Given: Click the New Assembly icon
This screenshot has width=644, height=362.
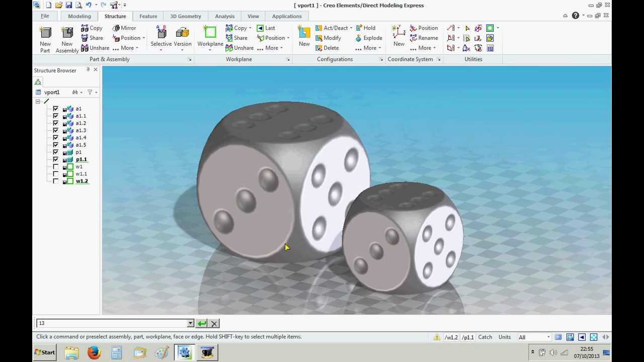Looking at the screenshot, I should coord(67,34).
